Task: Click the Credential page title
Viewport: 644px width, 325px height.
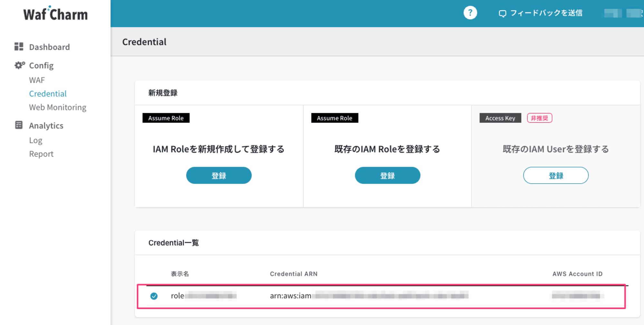Action: 144,42
